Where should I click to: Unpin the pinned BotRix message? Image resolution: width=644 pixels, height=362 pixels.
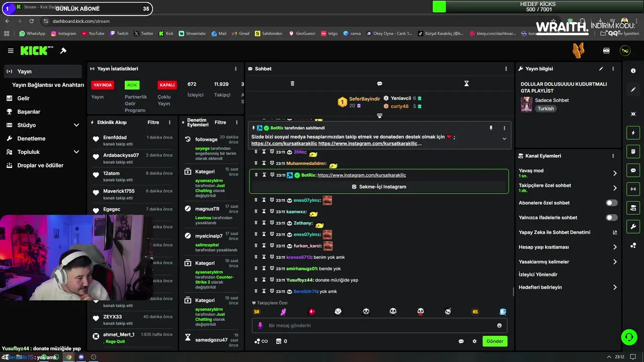(x=491, y=128)
